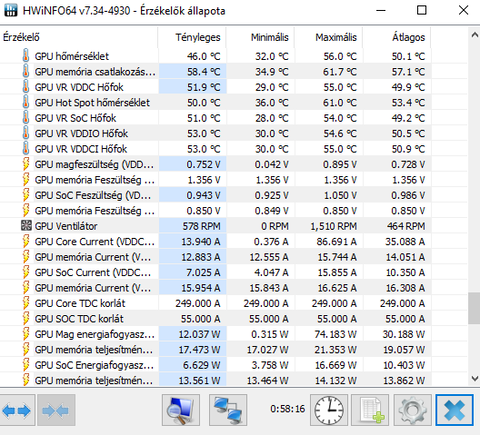Click the 0.042 V minimum core voltage
This screenshot has width=480, height=435.
coord(272,164)
